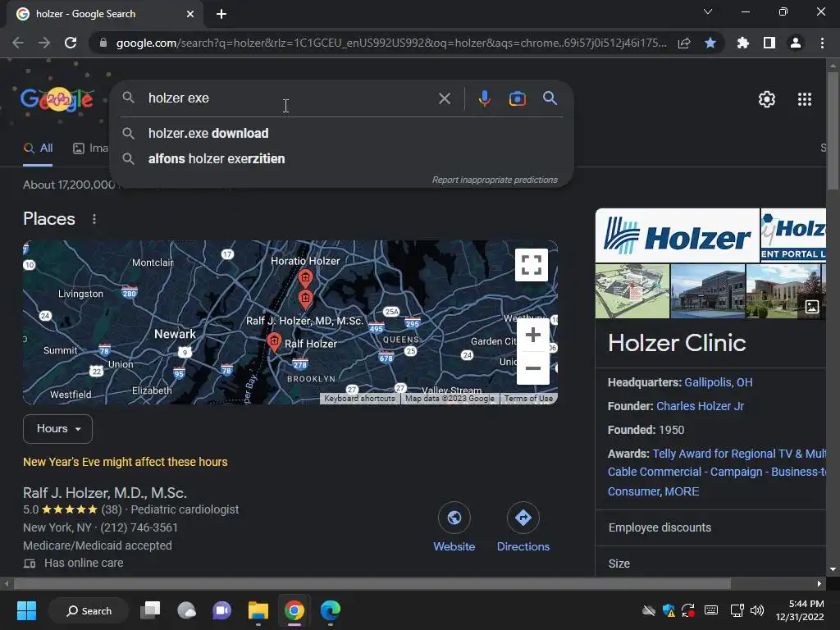Click the Ralf Holzer map pin
Viewport: 840px width, 630px height.
274,342
